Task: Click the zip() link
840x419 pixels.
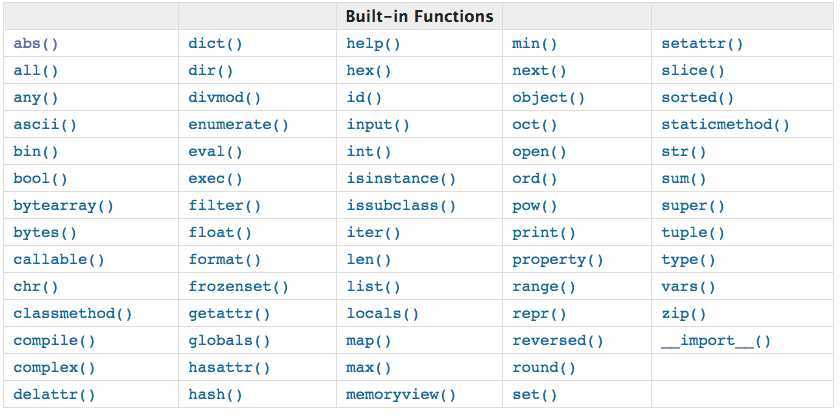Action: point(684,314)
